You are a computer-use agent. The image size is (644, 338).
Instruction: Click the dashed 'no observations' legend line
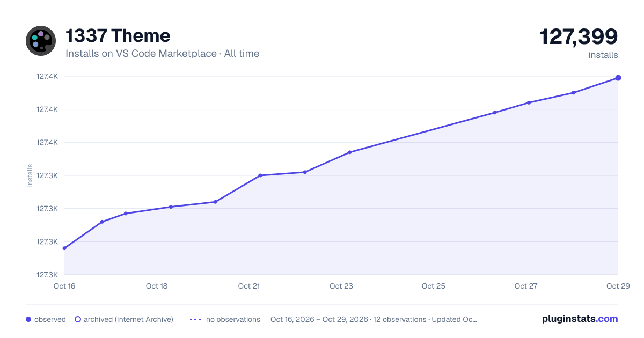pos(195,319)
